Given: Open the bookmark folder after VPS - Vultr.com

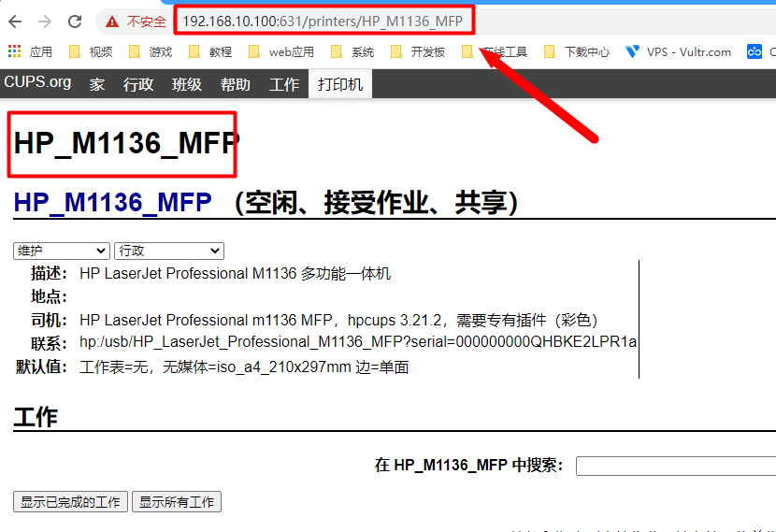Looking at the screenshot, I should 761,51.
